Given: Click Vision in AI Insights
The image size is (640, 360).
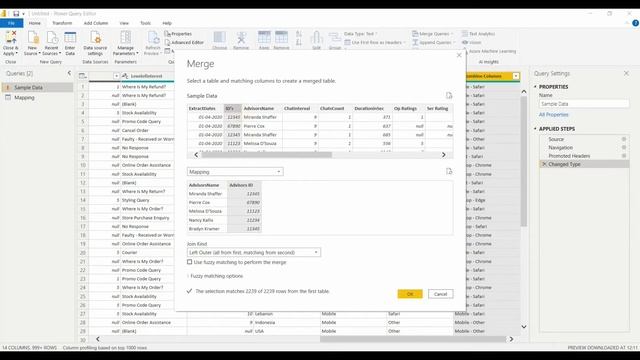Looking at the screenshot, I should [471, 42].
